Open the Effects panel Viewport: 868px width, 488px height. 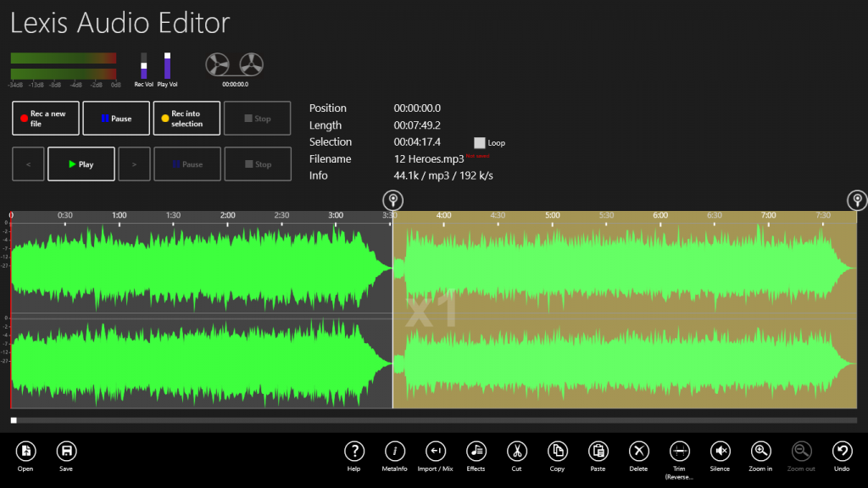[x=476, y=452]
